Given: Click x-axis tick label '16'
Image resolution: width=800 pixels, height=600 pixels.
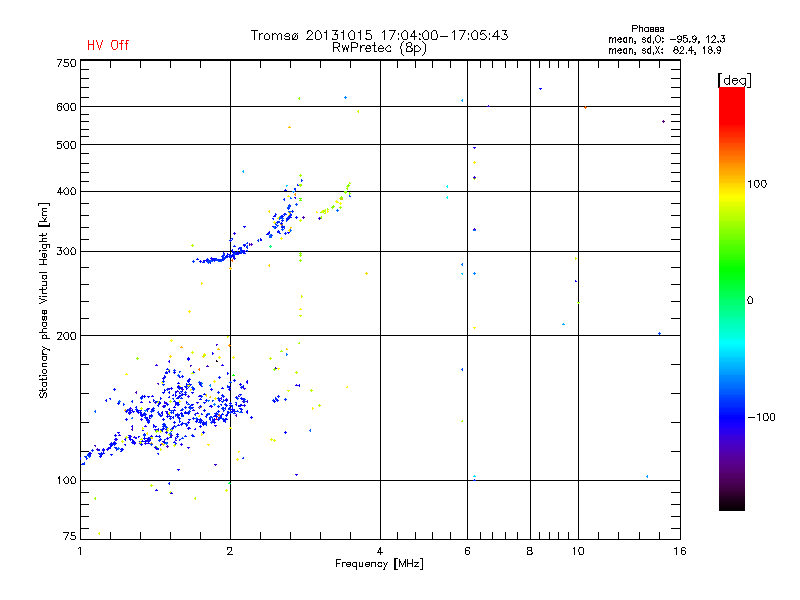Looking at the screenshot, I should (680, 551).
